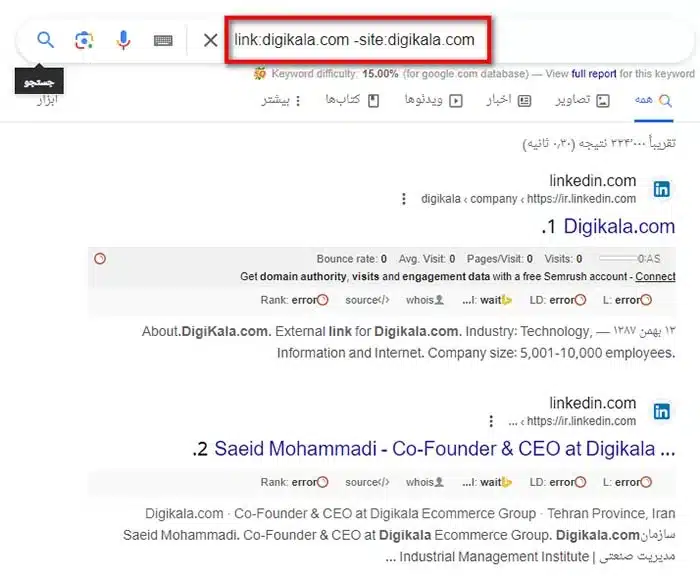
Task: Click LinkedIn favicon of Saeid Mohammadi result
Action: (x=661, y=411)
